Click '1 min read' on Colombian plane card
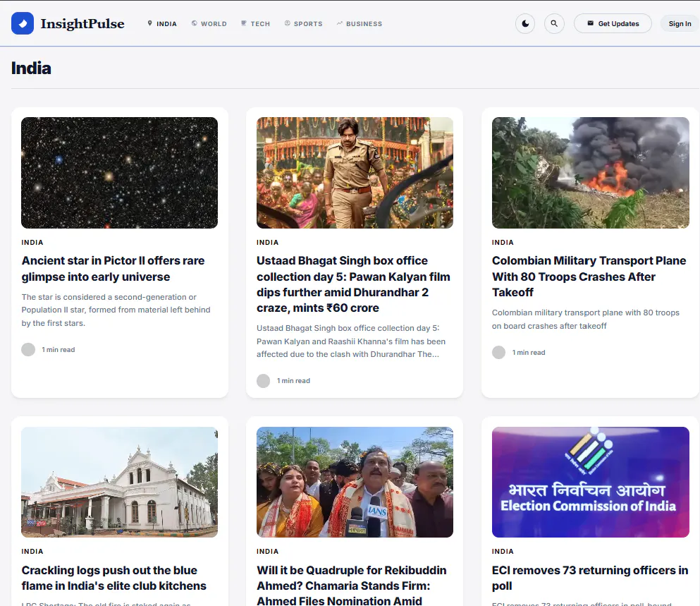 pyautogui.click(x=529, y=352)
